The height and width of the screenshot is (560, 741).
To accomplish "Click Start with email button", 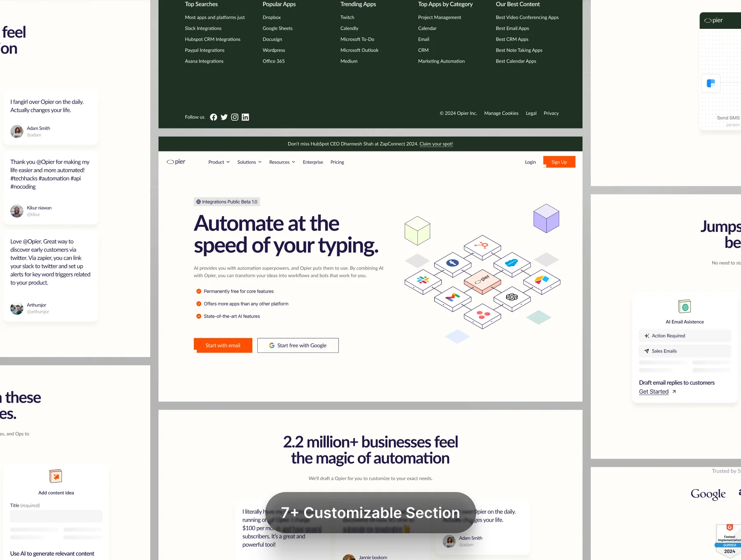I will pos(223,345).
